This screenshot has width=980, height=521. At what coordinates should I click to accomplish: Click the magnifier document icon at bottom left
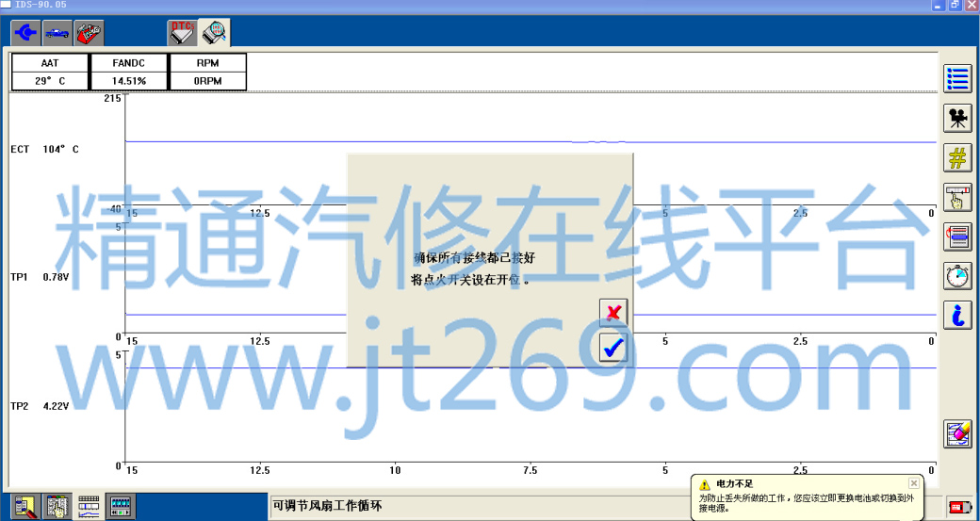click(x=25, y=506)
